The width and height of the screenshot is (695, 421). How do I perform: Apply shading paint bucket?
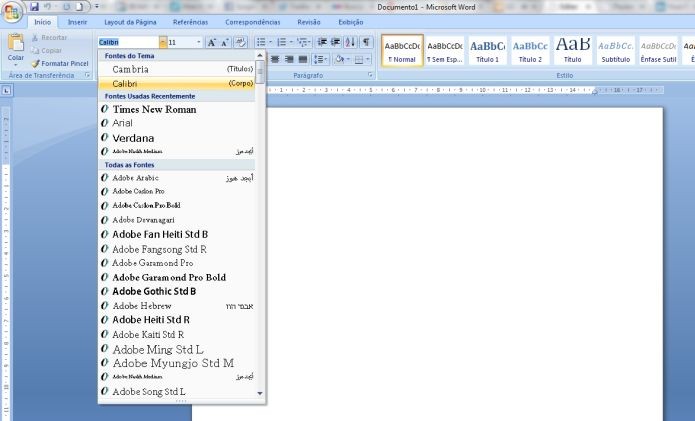(339, 59)
